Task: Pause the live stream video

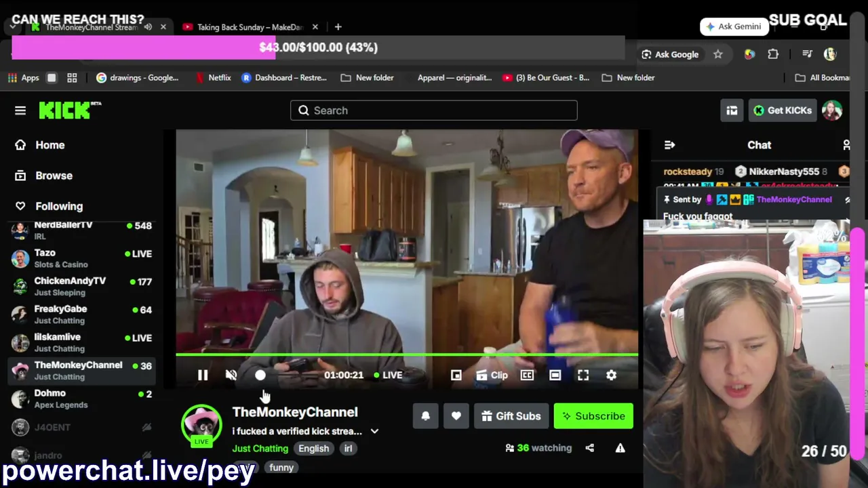Action: click(203, 375)
